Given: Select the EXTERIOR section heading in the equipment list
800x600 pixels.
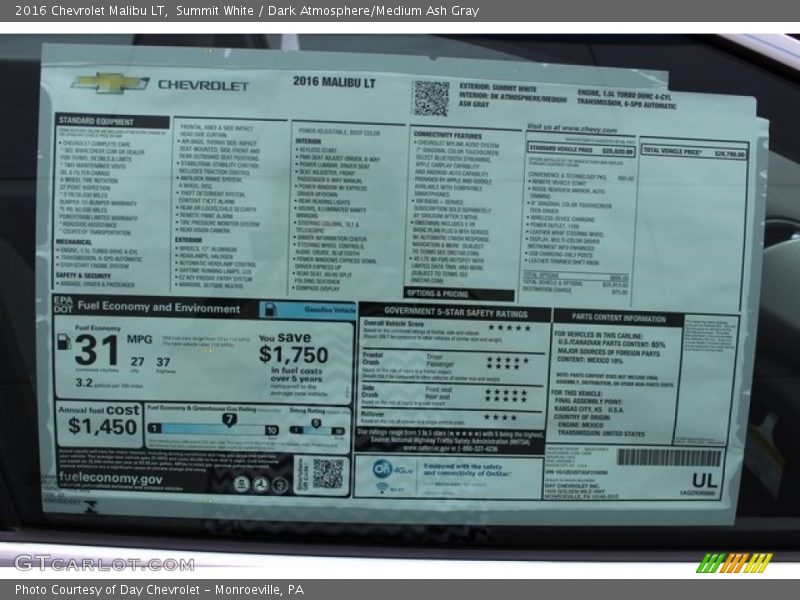Looking at the screenshot, I should (x=189, y=240).
